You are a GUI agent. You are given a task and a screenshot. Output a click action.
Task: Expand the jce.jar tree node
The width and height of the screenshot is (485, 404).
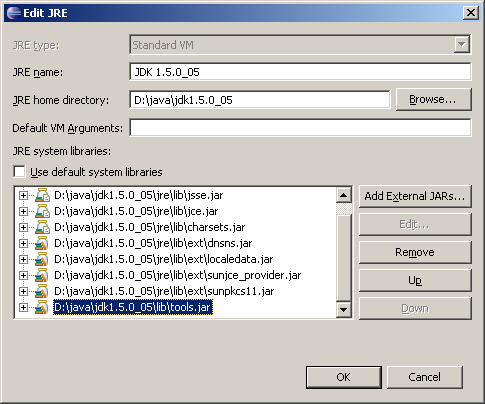tap(23, 211)
